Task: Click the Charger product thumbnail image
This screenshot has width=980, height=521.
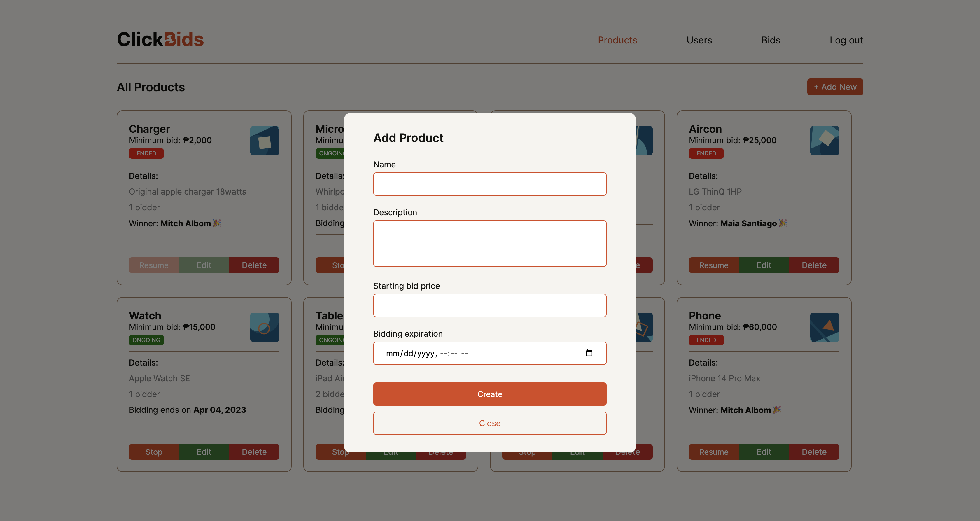Action: (x=265, y=140)
